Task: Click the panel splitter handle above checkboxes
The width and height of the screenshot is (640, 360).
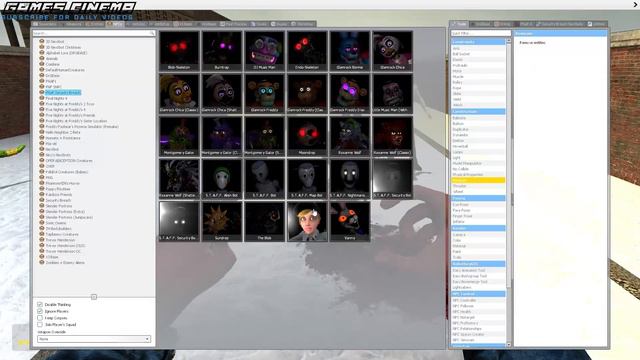Action: [94, 297]
